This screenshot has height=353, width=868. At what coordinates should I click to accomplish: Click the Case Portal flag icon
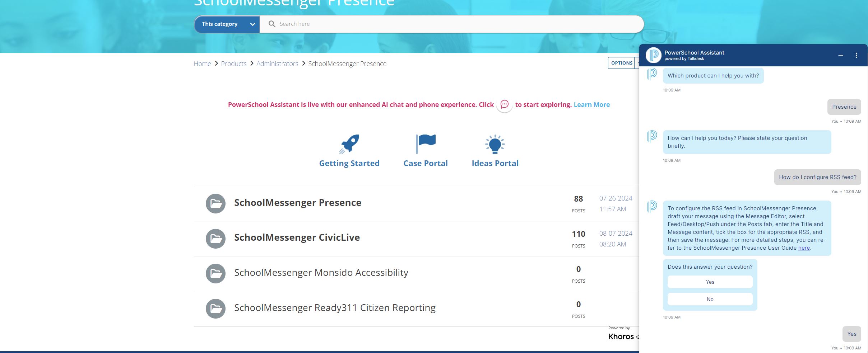425,143
